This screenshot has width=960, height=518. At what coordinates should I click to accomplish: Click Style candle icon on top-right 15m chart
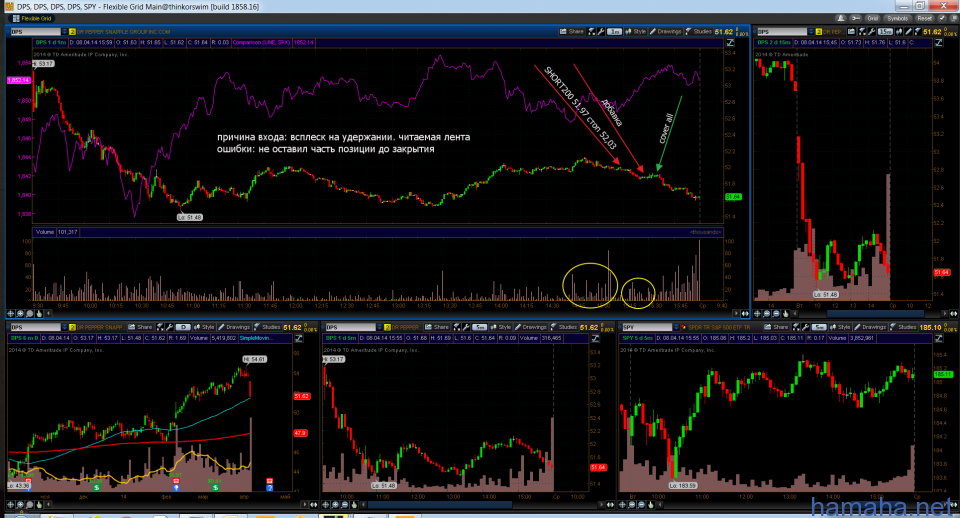899,31
